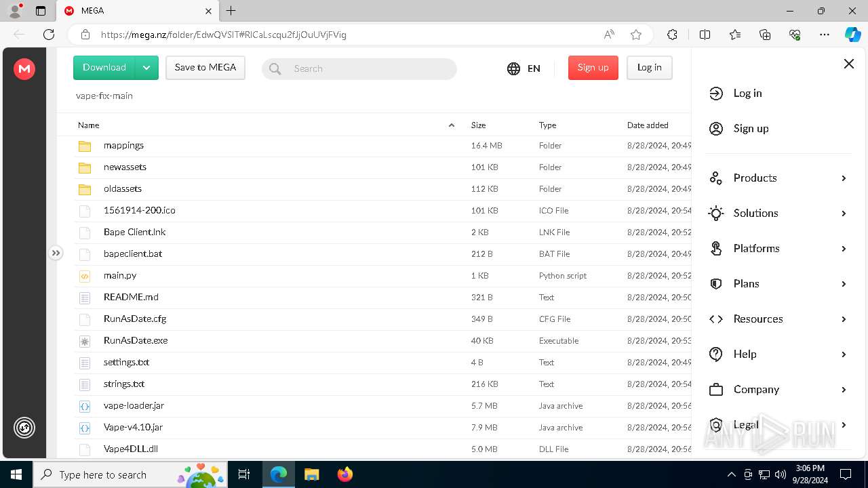
Task: Click the browser Refresh button
Action: pyautogui.click(x=49, y=35)
